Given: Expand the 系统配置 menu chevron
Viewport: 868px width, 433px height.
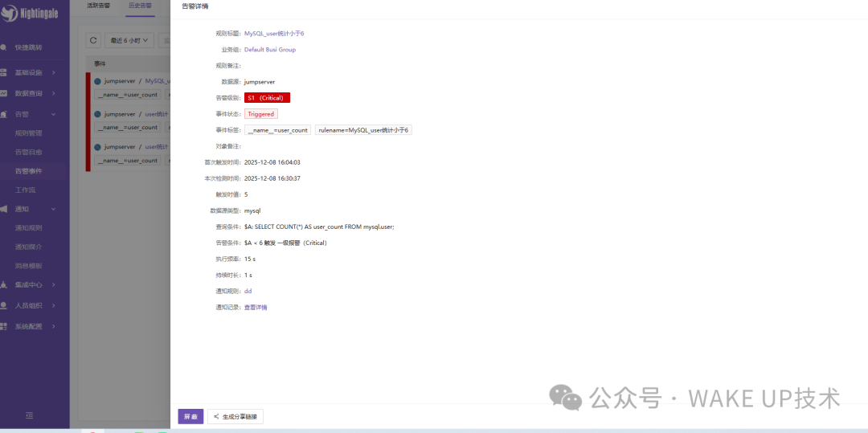Looking at the screenshot, I should pyautogui.click(x=54, y=326).
